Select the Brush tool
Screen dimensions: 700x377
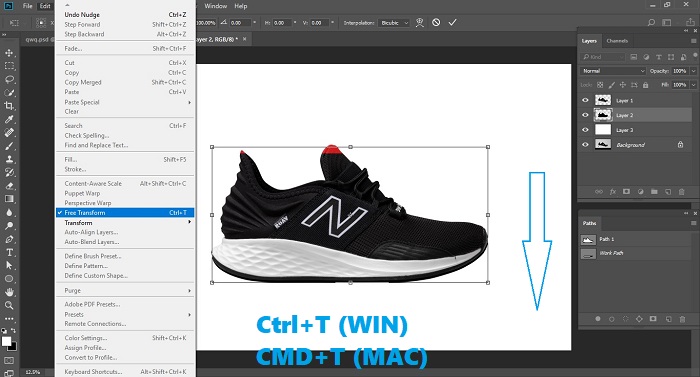coord(9,146)
